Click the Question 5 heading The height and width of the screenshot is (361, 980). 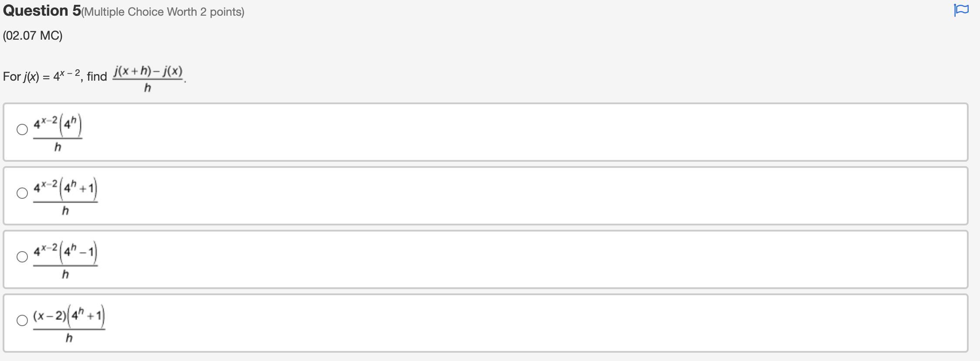point(42,10)
